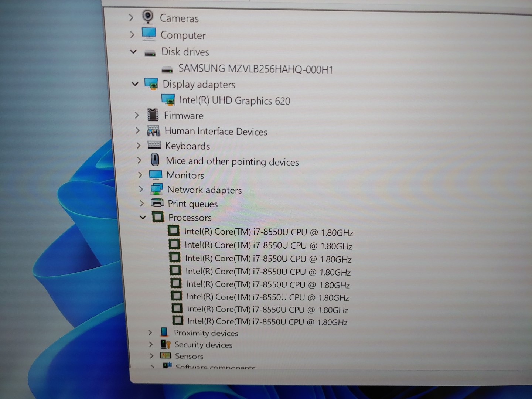Select the Monitors label
The width and height of the screenshot is (532, 399).
(x=185, y=175)
